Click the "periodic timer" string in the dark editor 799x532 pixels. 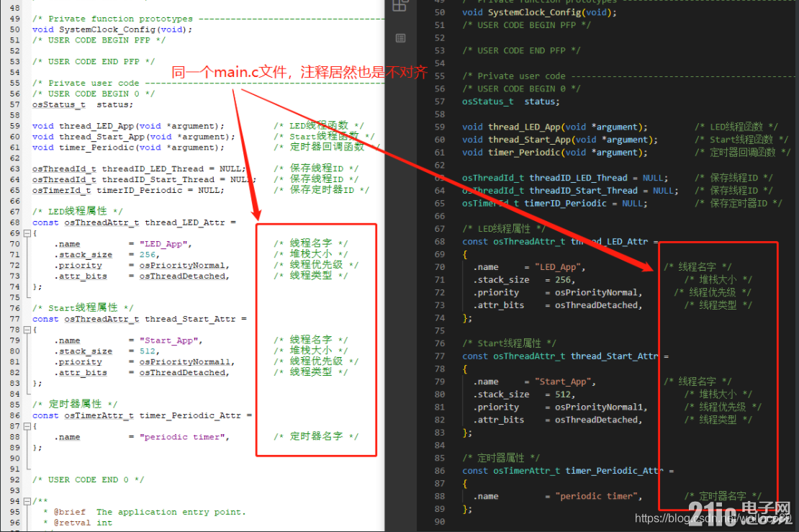pyautogui.click(x=597, y=496)
